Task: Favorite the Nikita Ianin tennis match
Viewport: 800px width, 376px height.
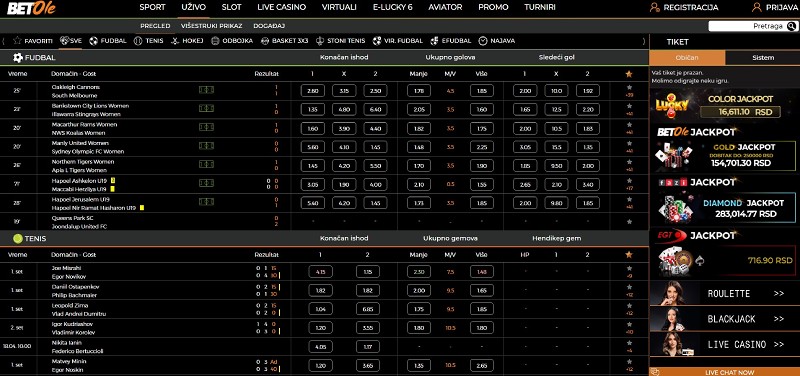Action: click(629, 343)
